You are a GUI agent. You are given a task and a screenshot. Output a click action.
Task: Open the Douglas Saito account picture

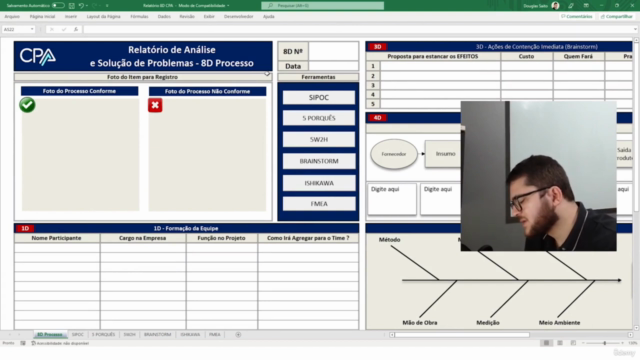(555, 6)
